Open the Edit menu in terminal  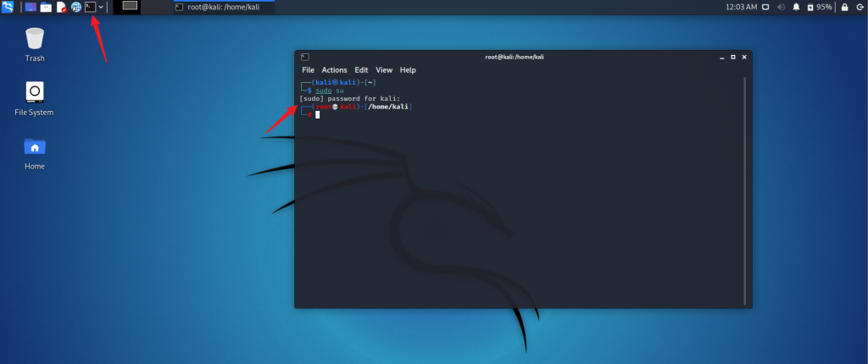pos(361,70)
